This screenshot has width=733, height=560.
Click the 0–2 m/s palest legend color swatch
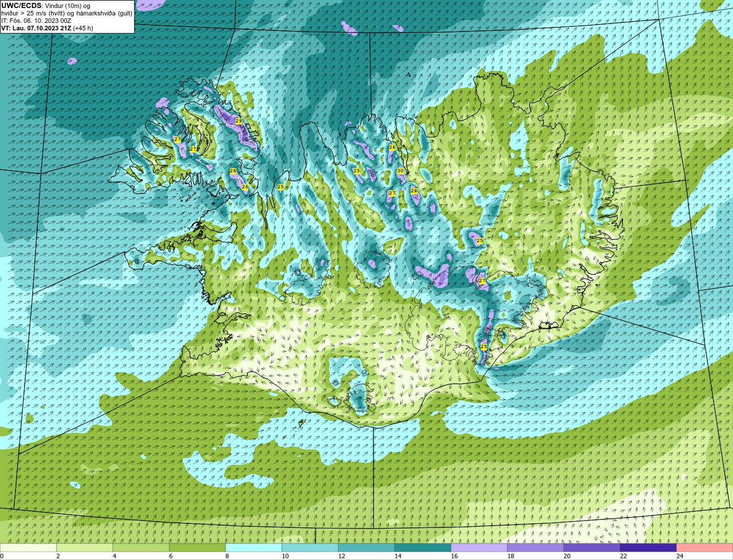[x=29, y=547]
